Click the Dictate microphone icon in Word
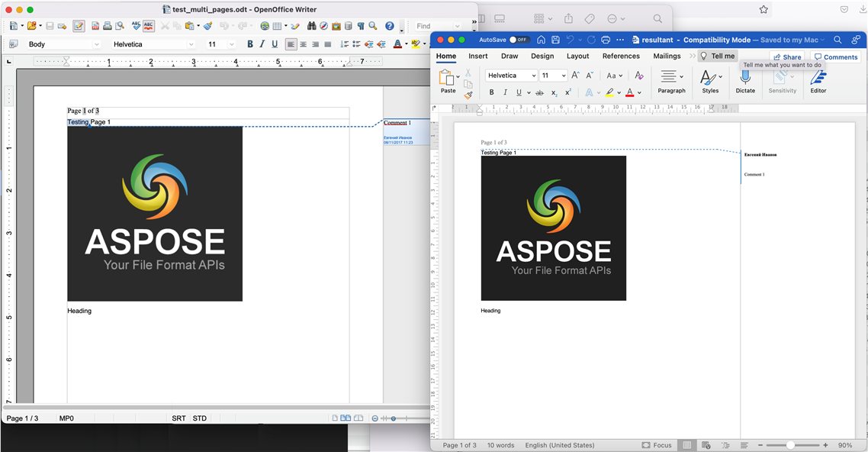The image size is (868, 452). point(745,77)
